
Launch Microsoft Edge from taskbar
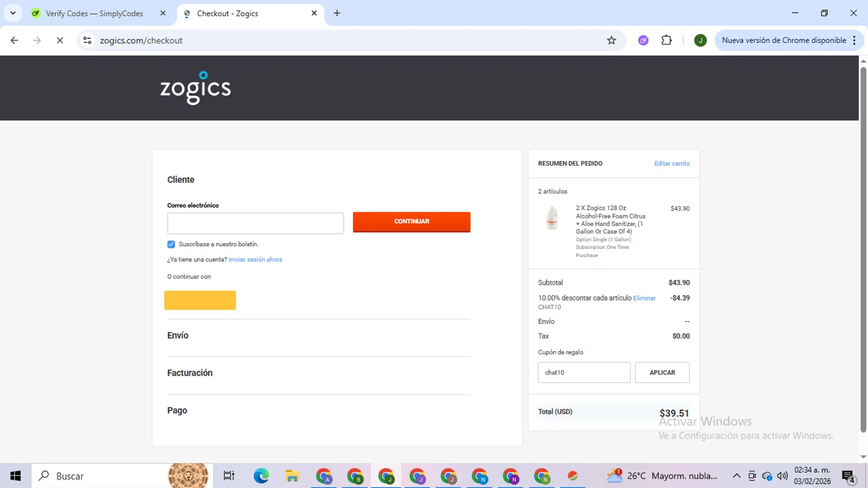261,476
